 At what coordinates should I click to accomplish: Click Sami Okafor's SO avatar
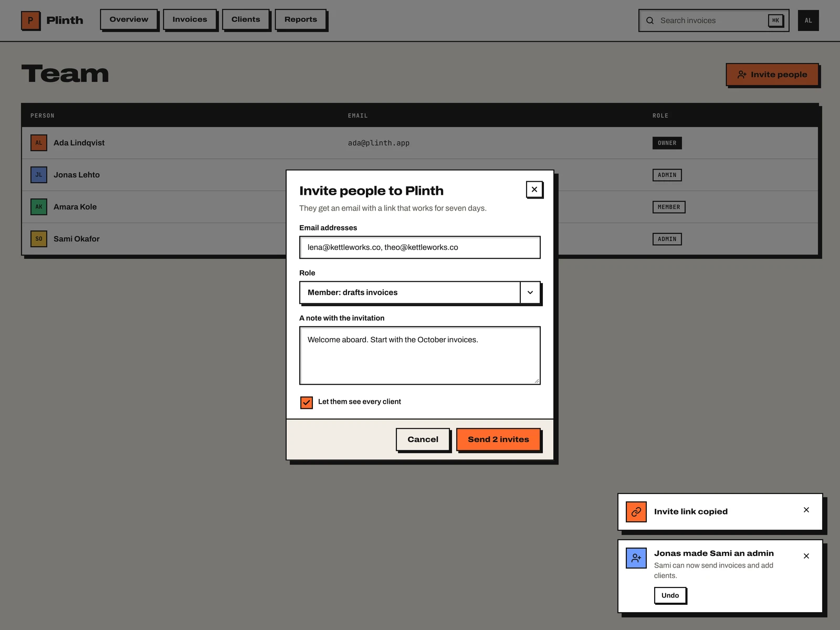tap(39, 239)
